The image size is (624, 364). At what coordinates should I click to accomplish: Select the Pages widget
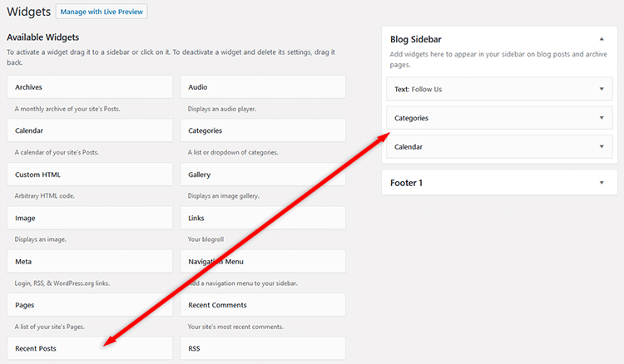tap(90, 305)
